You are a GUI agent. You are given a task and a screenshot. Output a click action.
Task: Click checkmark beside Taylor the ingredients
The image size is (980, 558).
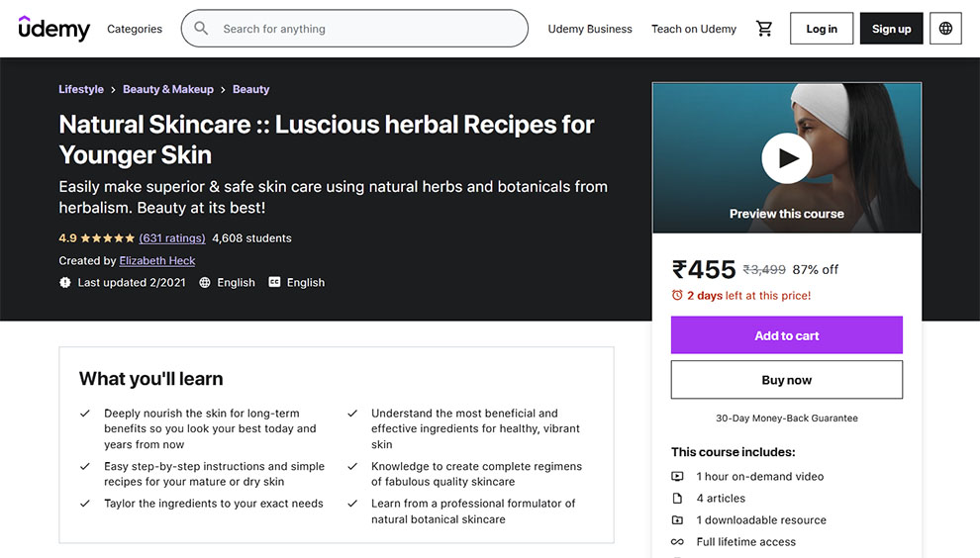click(85, 503)
